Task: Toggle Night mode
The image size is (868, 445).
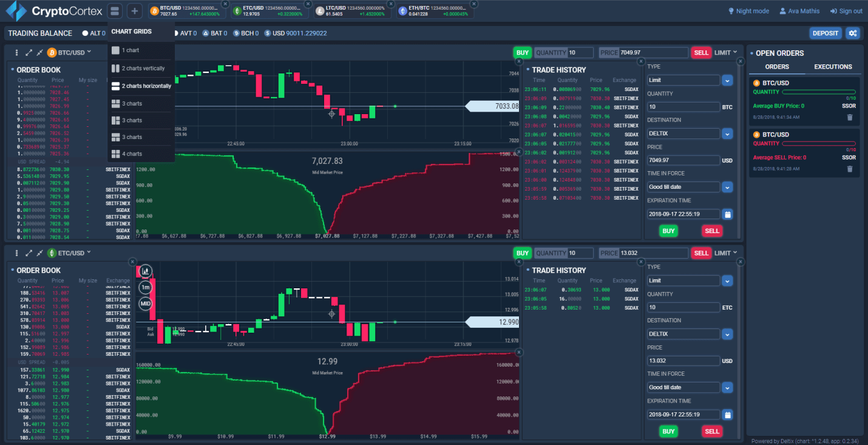Action: [748, 11]
